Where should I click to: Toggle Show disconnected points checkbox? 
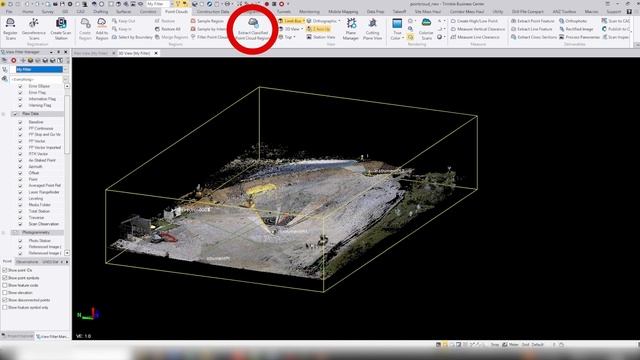(5, 300)
